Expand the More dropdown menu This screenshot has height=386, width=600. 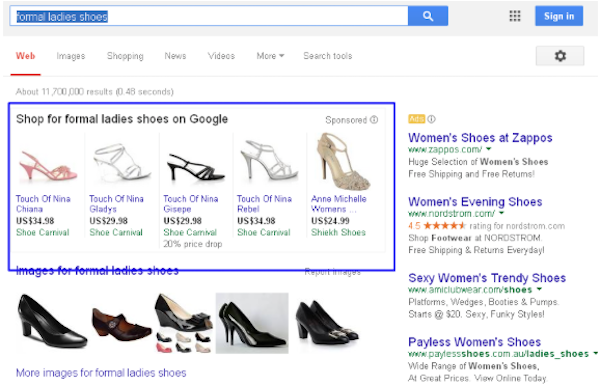click(x=270, y=56)
